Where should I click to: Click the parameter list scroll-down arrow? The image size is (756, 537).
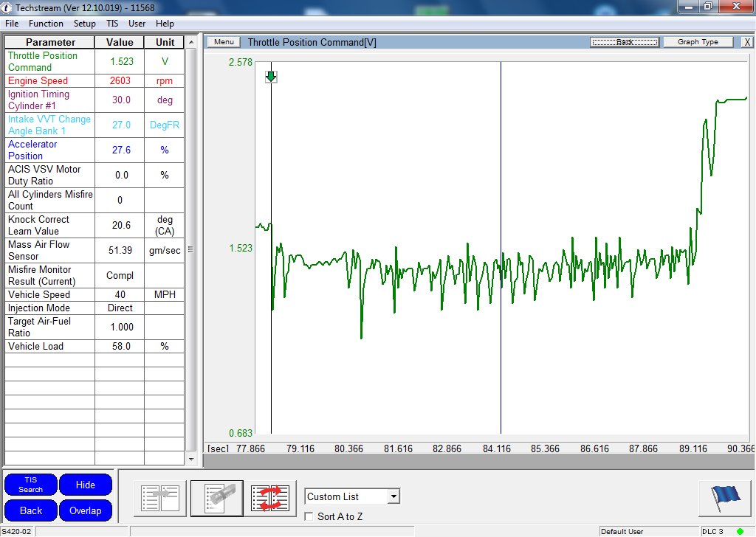191,459
